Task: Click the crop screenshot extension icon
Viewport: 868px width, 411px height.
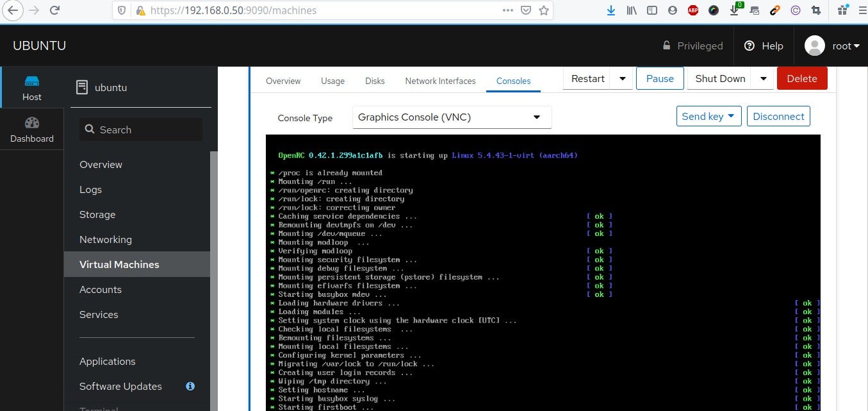Action: coord(816,10)
